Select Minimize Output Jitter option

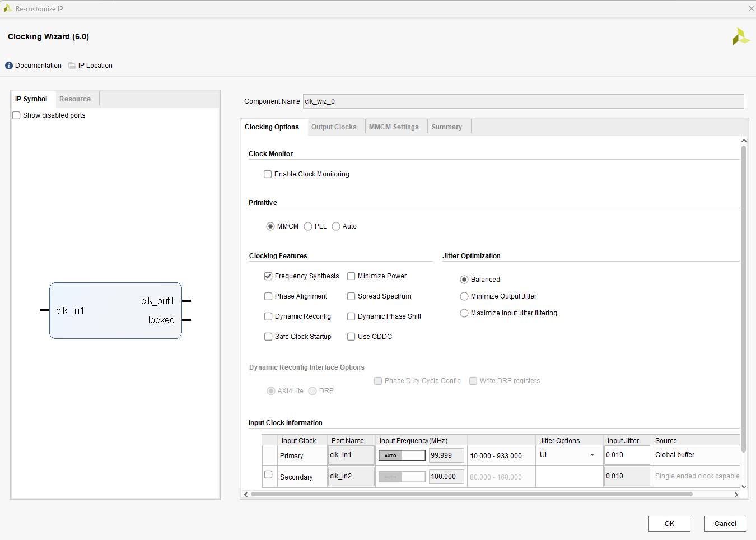[464, 296]
